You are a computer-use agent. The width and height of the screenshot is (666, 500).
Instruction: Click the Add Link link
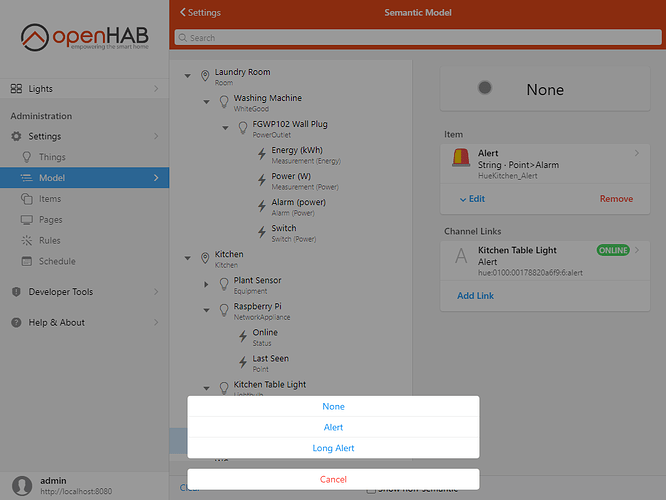(x=475, y=296)
